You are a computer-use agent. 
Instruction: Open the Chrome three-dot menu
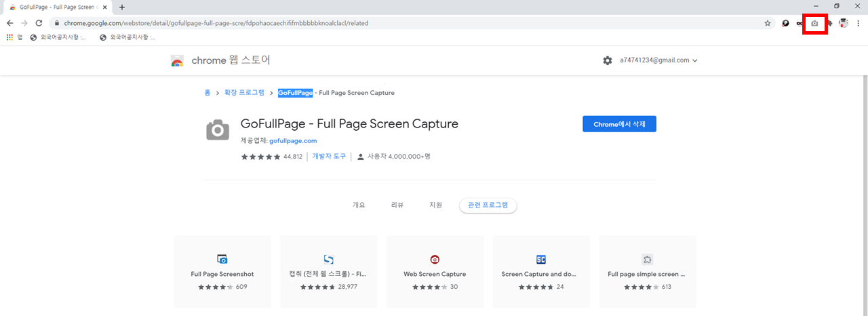(x=858, y=23)
